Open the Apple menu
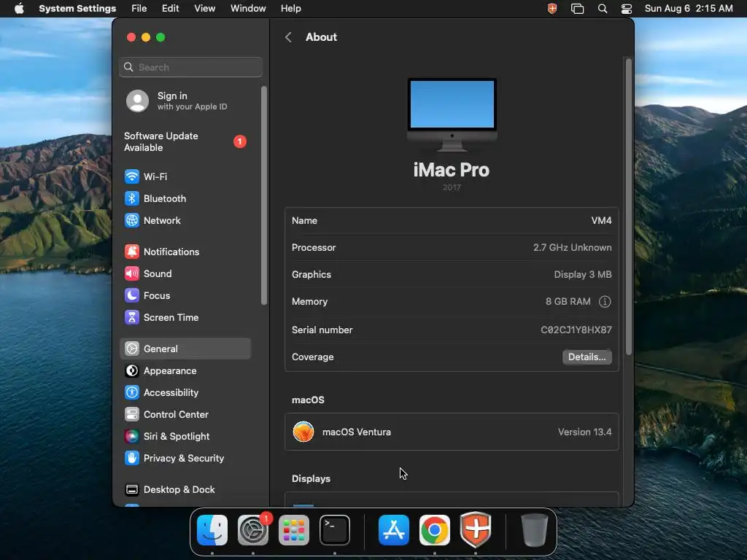 (x=19, y=9)
